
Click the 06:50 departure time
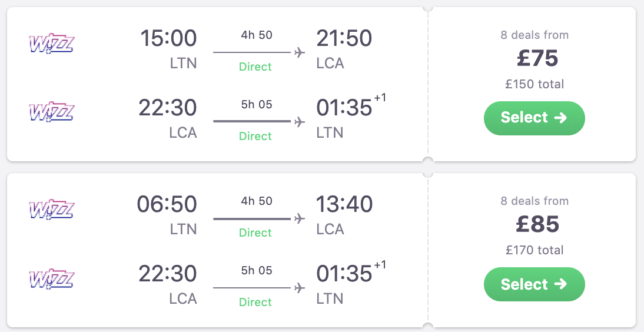coord(167,205)
